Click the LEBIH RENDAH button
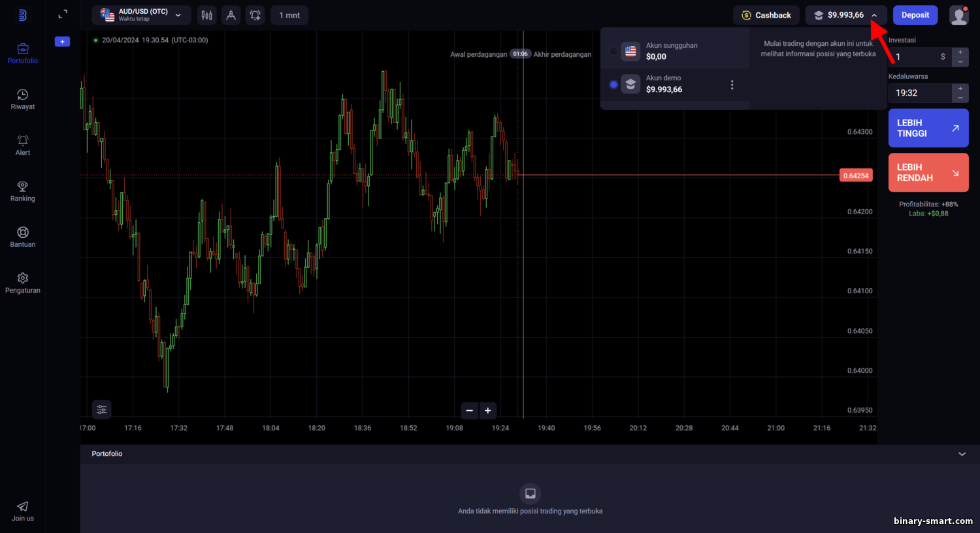The image size is (980, 533). tap(928, 172)
